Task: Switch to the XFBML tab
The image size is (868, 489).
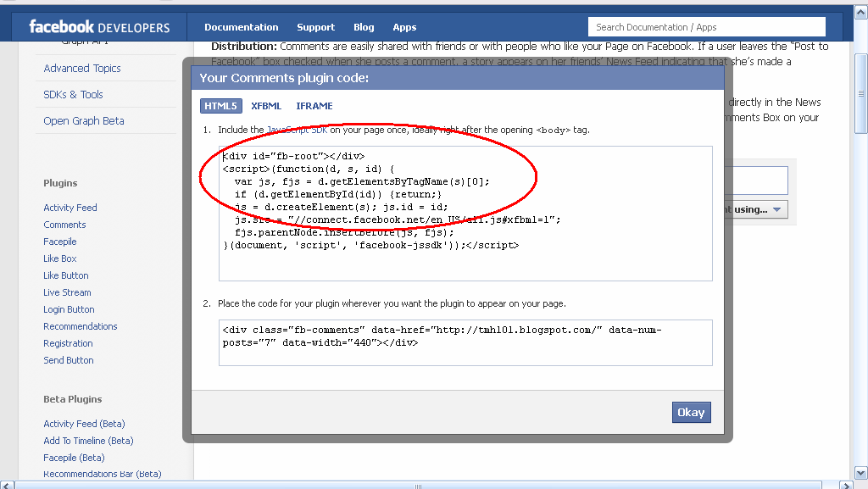Action: point(266,106)
